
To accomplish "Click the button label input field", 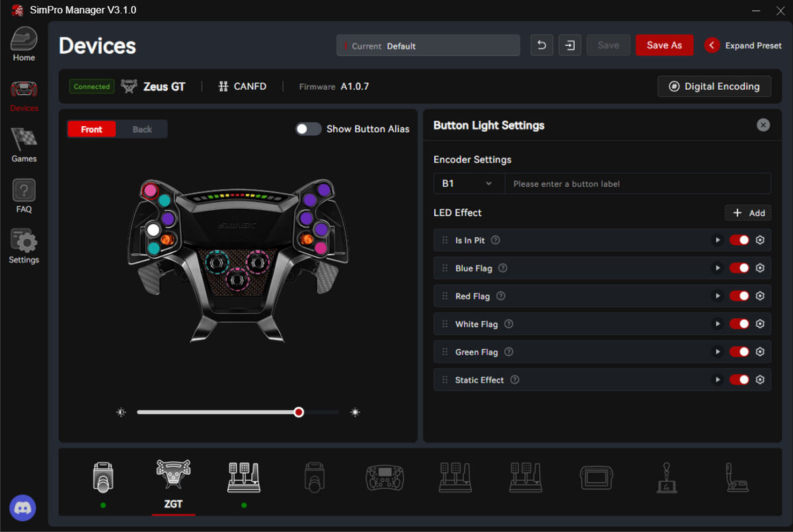I will 638,184.
